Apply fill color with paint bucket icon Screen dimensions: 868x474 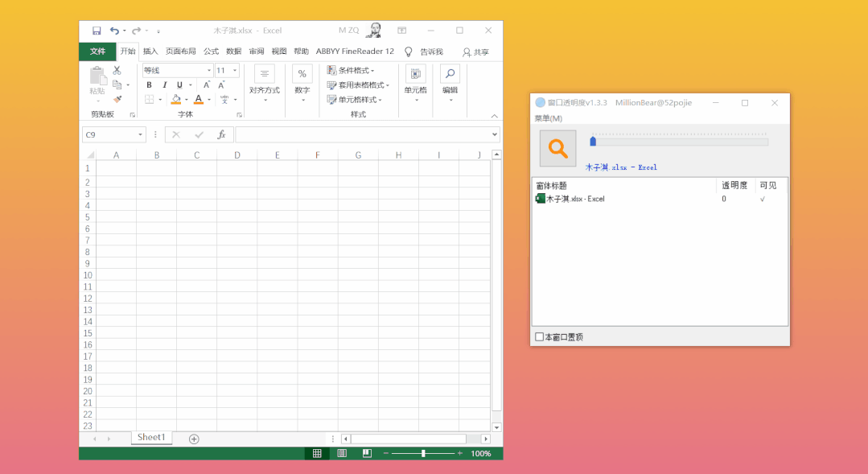point(176,99)
